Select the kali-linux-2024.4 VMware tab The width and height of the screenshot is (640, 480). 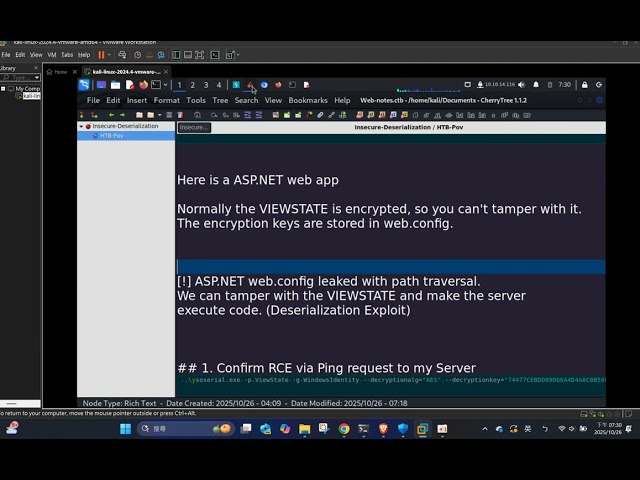[x=127, y=72]
